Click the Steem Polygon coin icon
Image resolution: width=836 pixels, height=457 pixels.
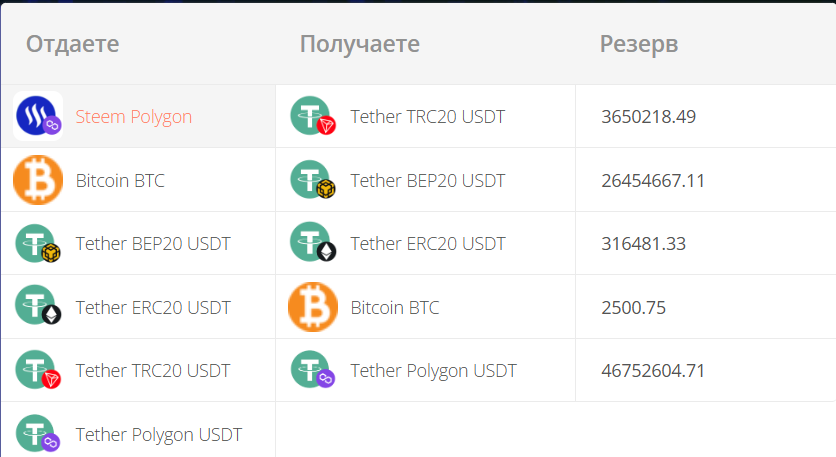[x=38, y=116]
